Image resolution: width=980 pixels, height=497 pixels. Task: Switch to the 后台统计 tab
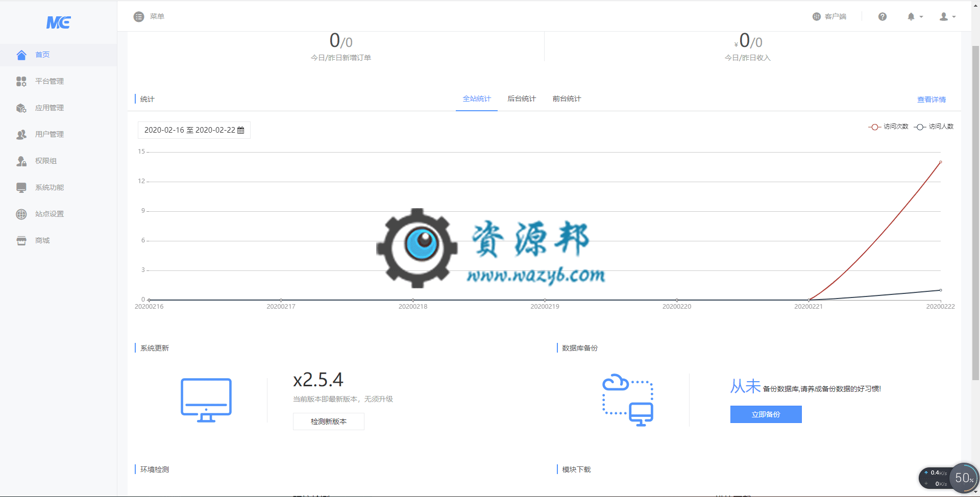(522, 99)
